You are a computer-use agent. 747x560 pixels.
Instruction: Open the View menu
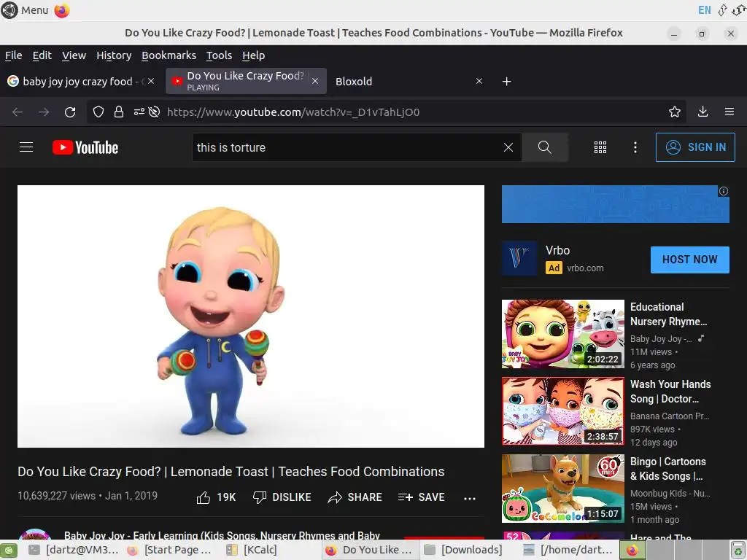pyautogui.click(x=74, y=55)
